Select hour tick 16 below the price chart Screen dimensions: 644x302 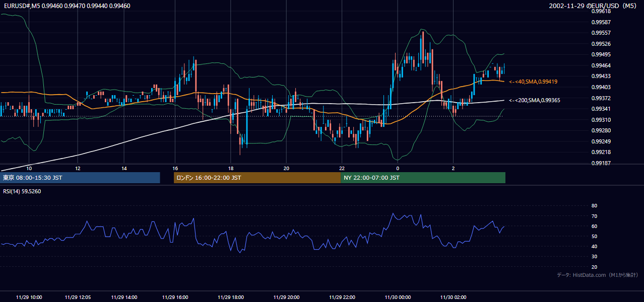pyautogui.click(x=175, y=168)
